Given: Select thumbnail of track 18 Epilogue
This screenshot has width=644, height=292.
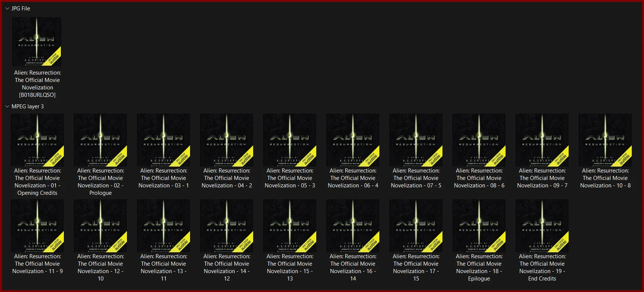Looking at the screenshot, I should 479,226.
